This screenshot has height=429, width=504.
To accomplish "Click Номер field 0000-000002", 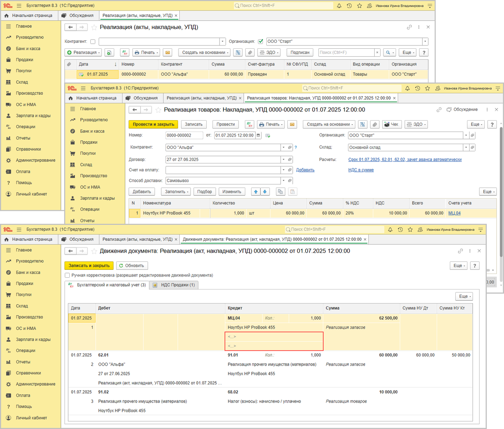I will pos(184,135).
